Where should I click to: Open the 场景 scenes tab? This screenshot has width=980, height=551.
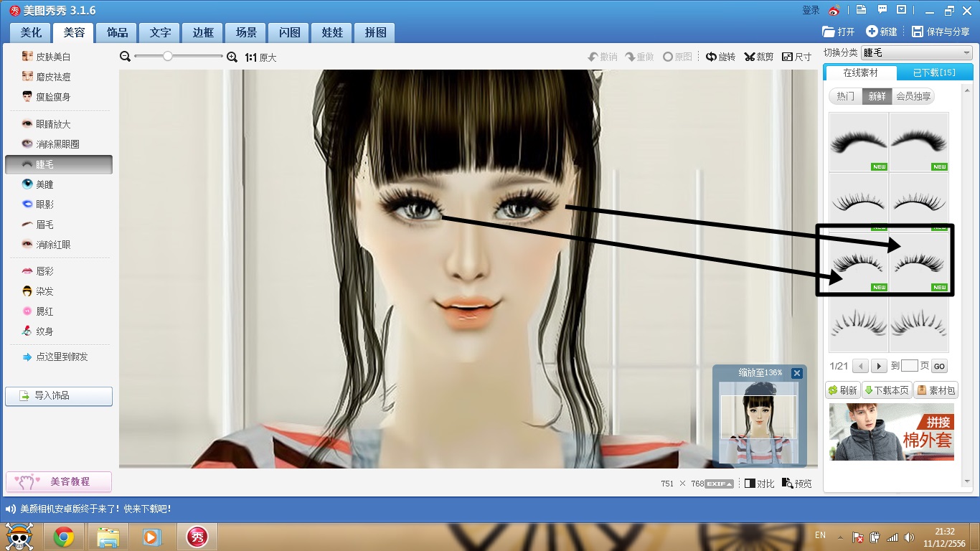coord(246,32)
